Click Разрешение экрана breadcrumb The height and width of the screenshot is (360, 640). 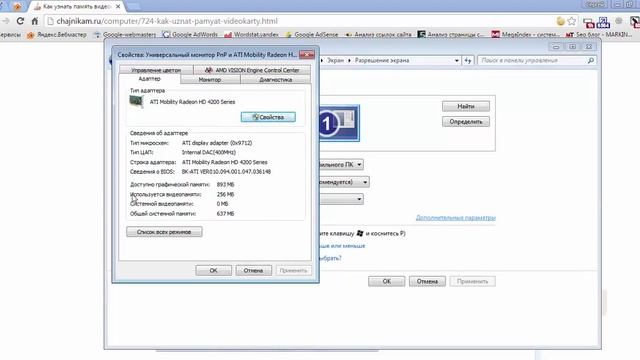tap(382, 60)
